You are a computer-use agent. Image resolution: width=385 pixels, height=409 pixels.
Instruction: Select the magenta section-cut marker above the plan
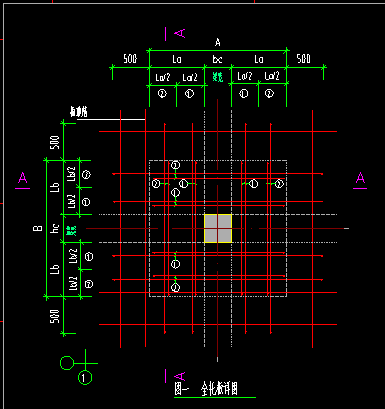(x=175, y=34)
